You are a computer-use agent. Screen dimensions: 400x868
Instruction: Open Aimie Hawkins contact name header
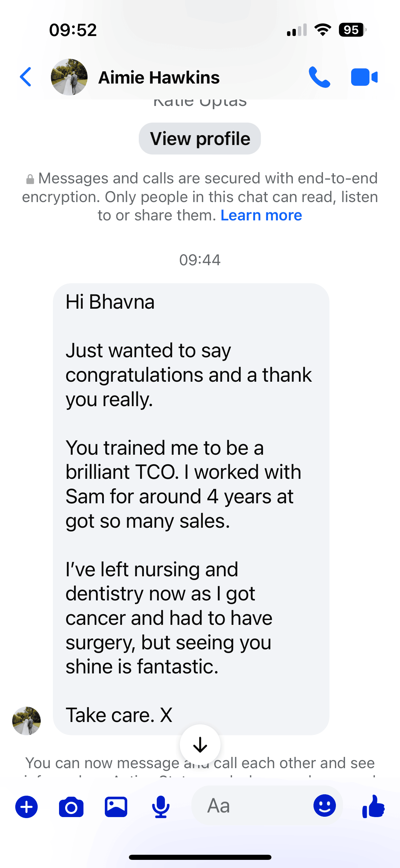[159, 77]
